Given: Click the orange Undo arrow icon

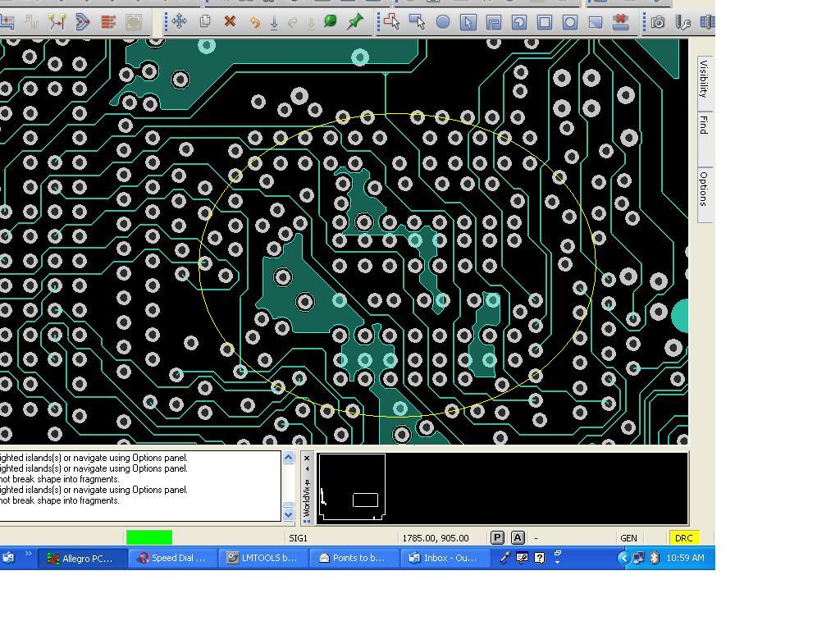Looking at the screenshot, I should (x=254, y=22).
